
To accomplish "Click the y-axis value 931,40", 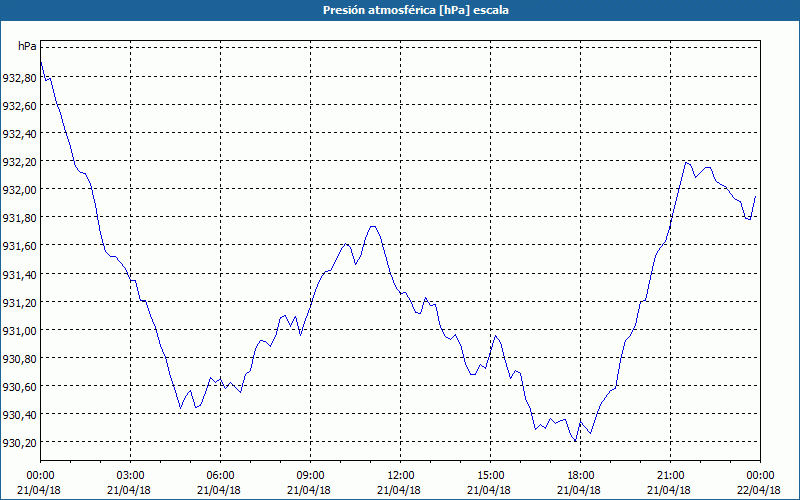I will coord(19,274).
